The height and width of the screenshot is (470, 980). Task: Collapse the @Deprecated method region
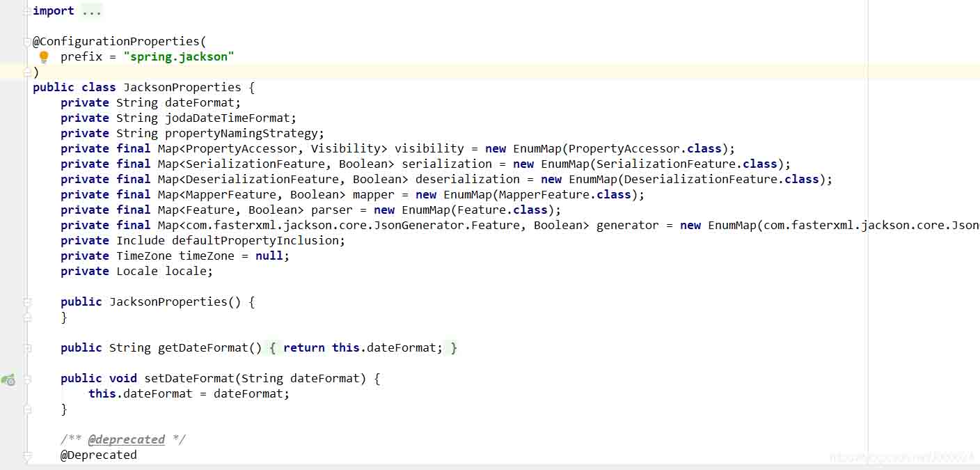26,455
